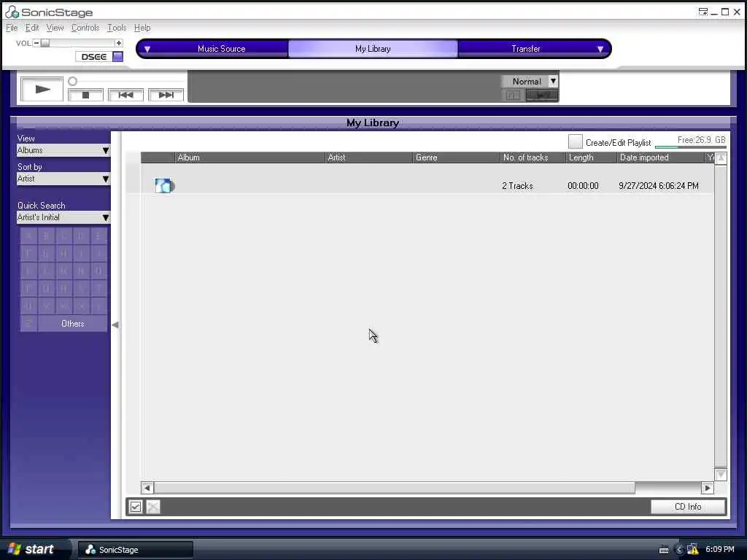
Task: Toggle the select-all checkmark icon at bottom
Action: 136,507
